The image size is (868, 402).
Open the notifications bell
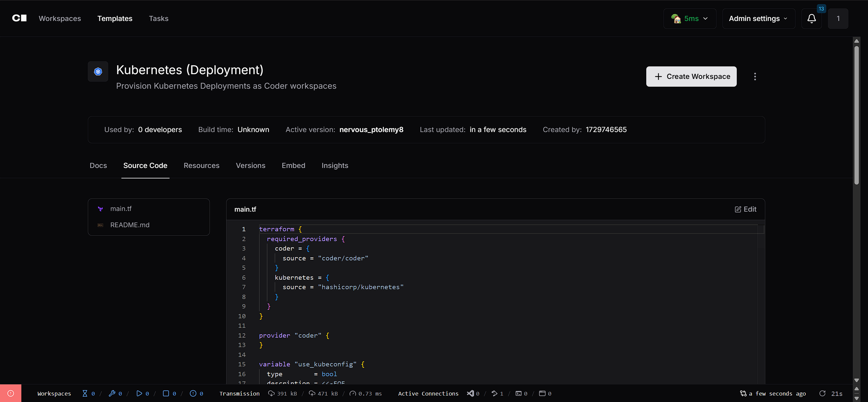(811, 19)
